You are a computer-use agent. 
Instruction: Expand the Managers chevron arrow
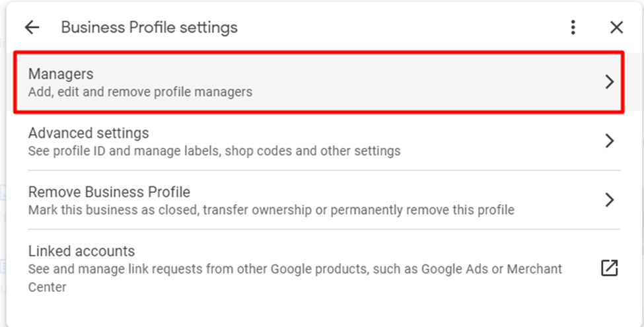(x=610, y=82)
